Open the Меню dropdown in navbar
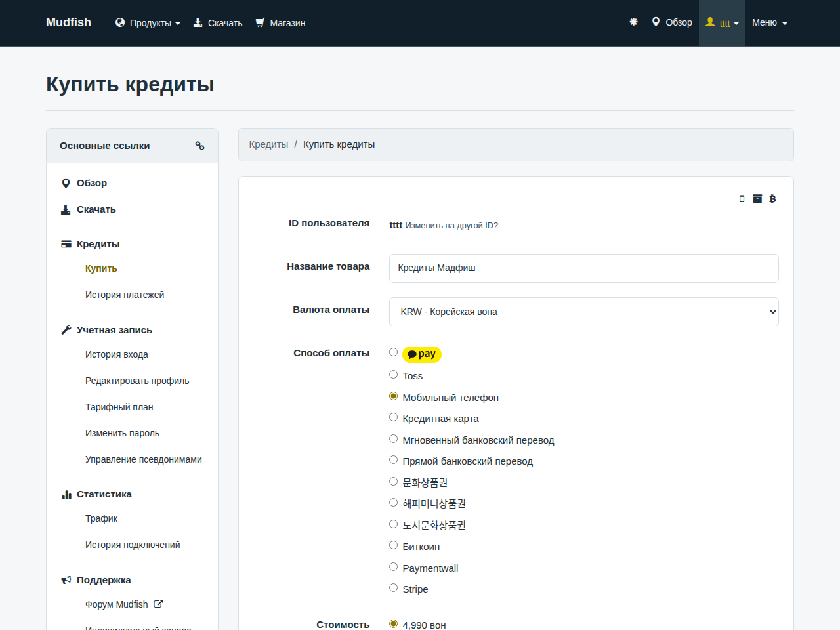The height and width of the screenshot is (630, 840). tap(769, 22)
